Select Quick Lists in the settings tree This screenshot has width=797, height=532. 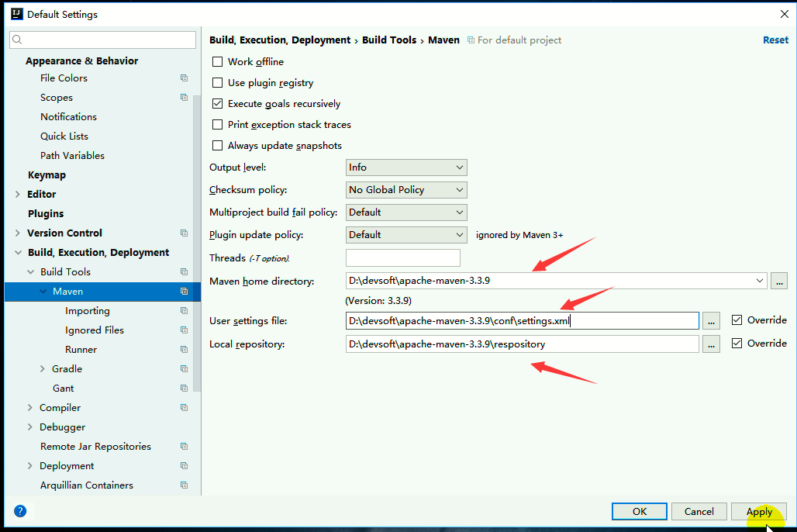tap(64, 136)
